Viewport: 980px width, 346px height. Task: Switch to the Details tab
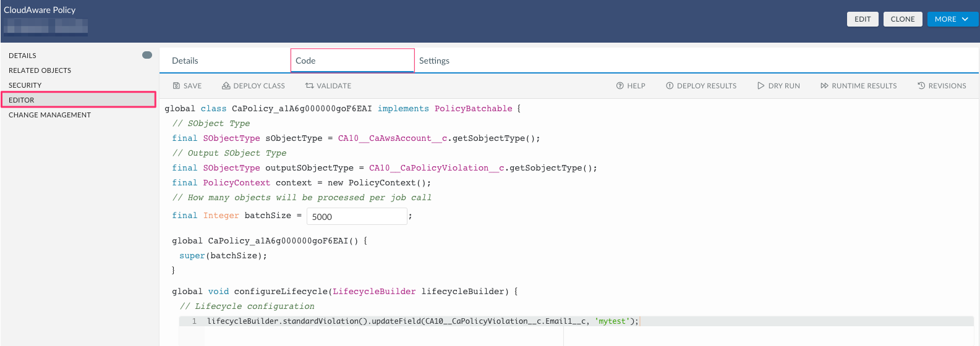(185, 61)
